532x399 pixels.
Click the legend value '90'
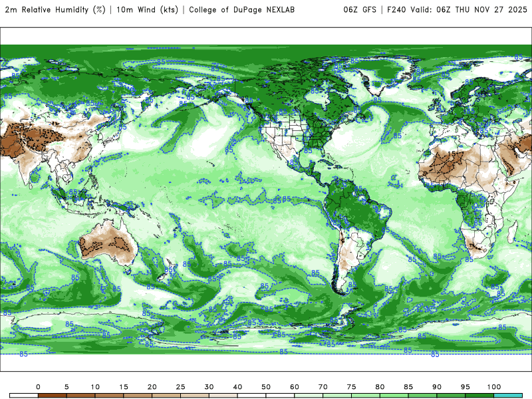437,387
